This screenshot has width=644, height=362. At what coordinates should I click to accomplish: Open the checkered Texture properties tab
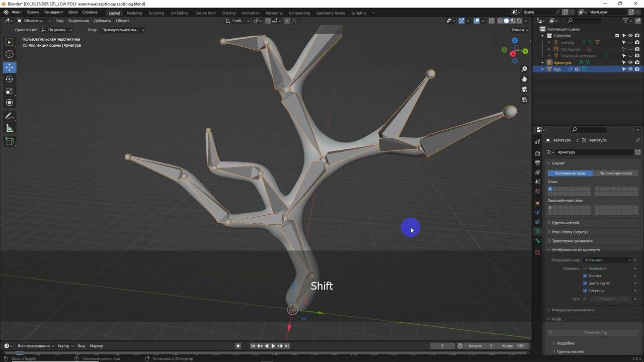click(538, 252)
